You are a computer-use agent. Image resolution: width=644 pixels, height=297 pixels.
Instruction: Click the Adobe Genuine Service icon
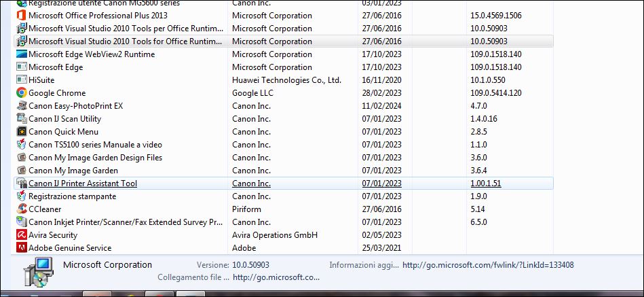click(x=21, y=248)
